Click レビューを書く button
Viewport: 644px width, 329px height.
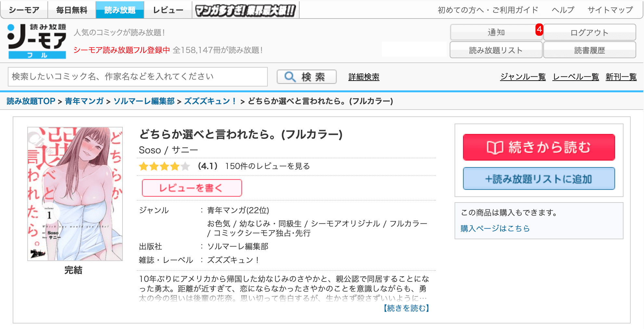point(192,188)
